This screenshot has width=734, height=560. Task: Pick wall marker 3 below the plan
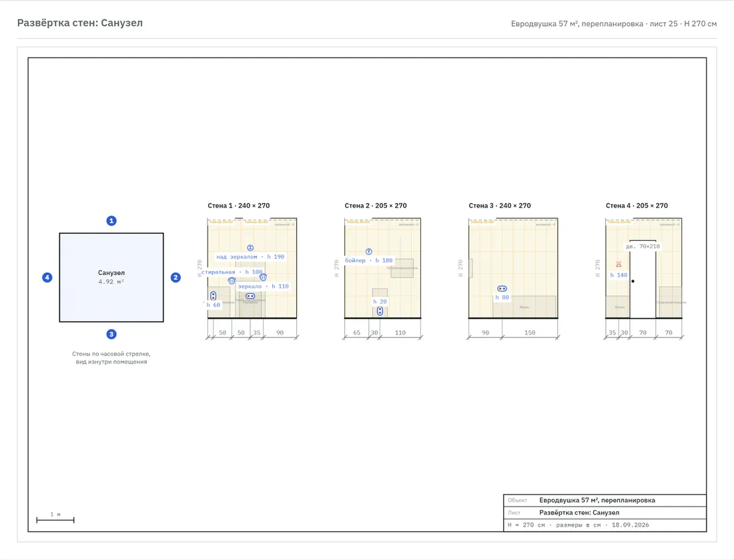pos(111,334)
